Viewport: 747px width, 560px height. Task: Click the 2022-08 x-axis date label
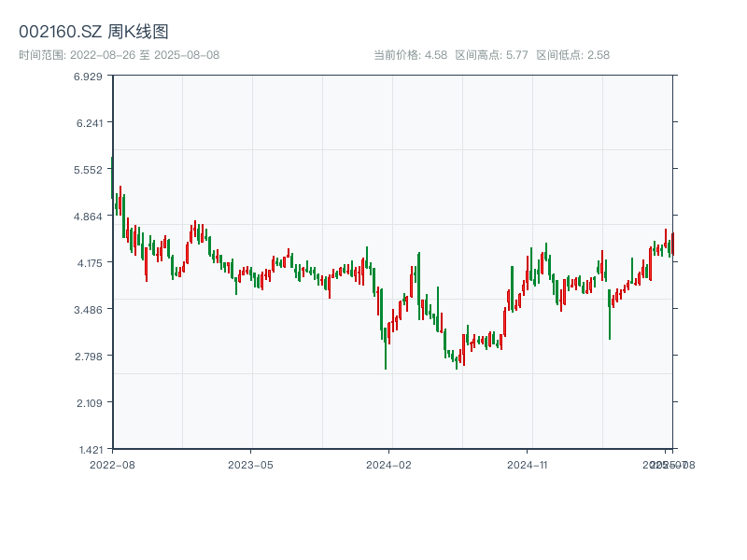tap(112, 464)
